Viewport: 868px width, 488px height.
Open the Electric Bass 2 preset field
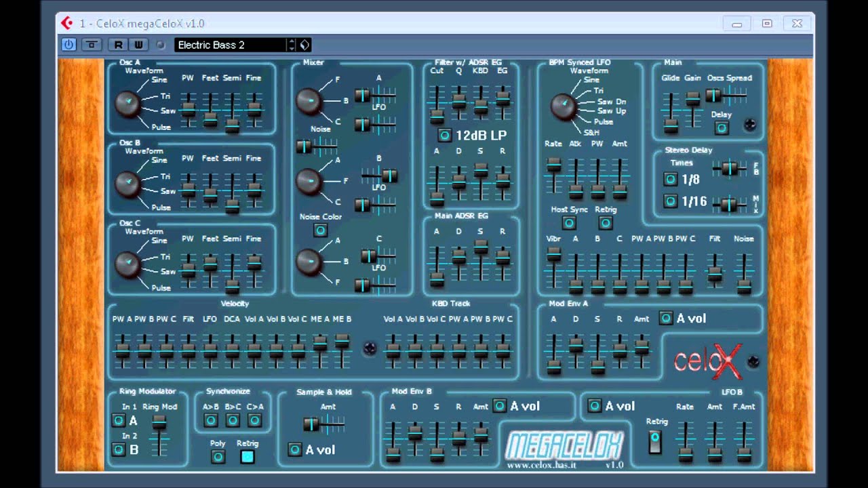(x=231, y=45)
